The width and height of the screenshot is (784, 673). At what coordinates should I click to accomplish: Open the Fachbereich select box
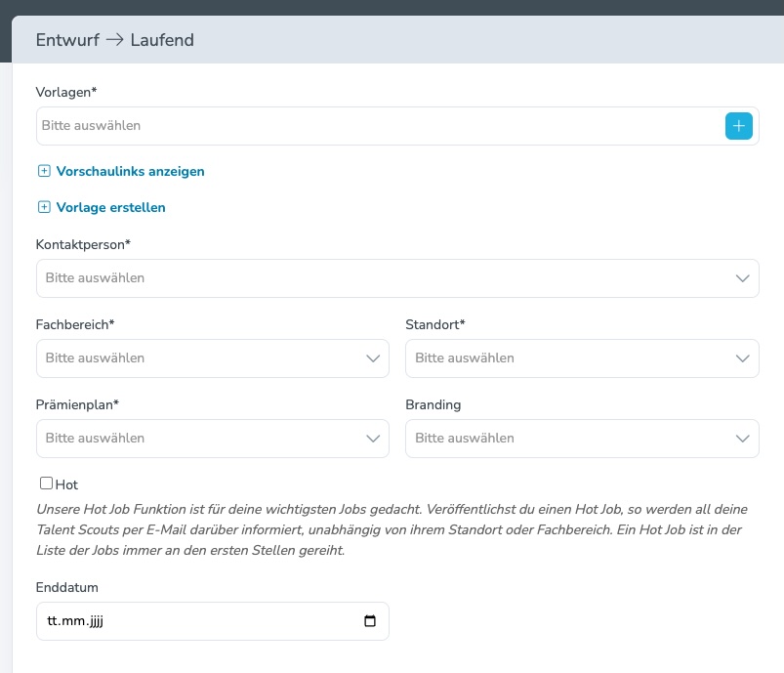point(195,358)
